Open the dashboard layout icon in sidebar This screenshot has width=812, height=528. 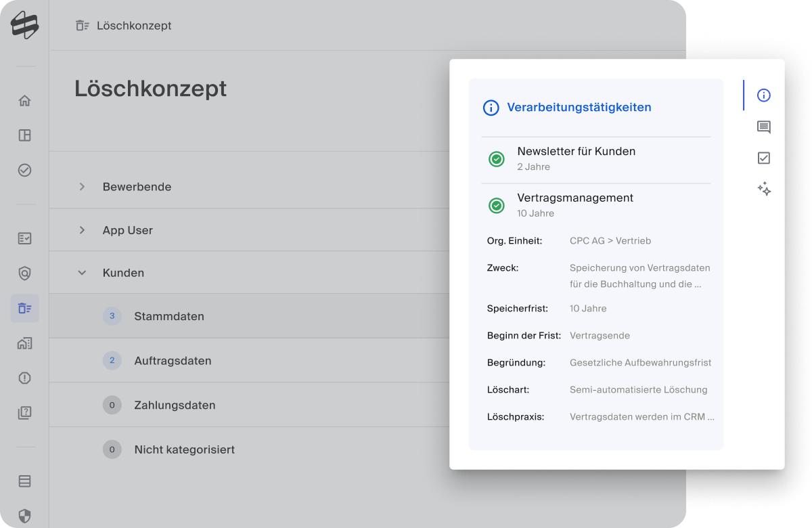pos(24,135)
